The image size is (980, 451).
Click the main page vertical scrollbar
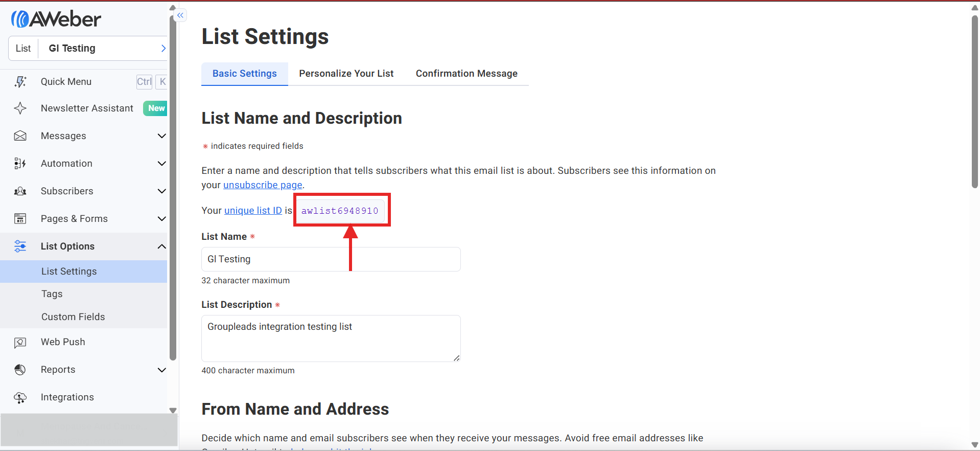coord(975,102)
